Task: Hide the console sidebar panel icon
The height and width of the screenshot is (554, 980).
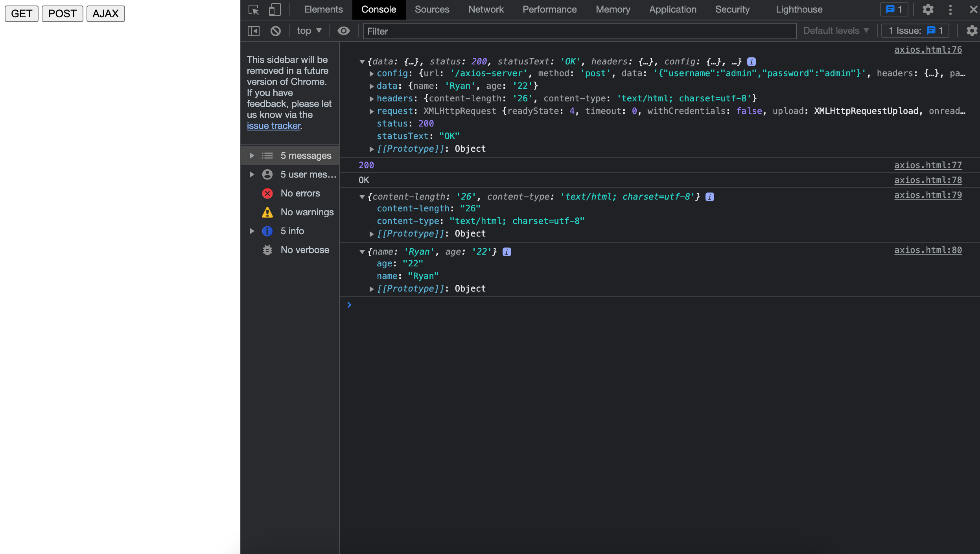Action: click(x=254, y=31)
